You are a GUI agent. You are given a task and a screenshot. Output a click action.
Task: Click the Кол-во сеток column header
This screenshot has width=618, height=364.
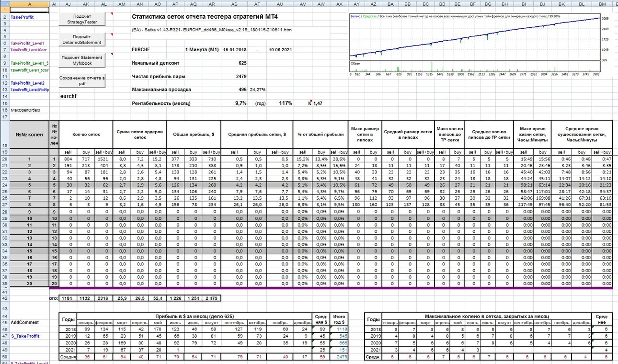pos(87,135)
